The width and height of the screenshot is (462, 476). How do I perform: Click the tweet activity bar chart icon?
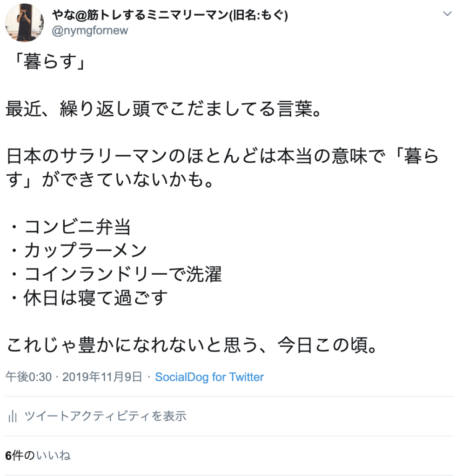click(x=13, y=416)
